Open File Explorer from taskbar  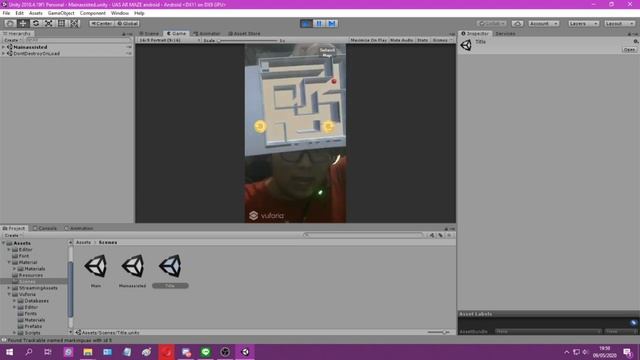tap(88, 352)
